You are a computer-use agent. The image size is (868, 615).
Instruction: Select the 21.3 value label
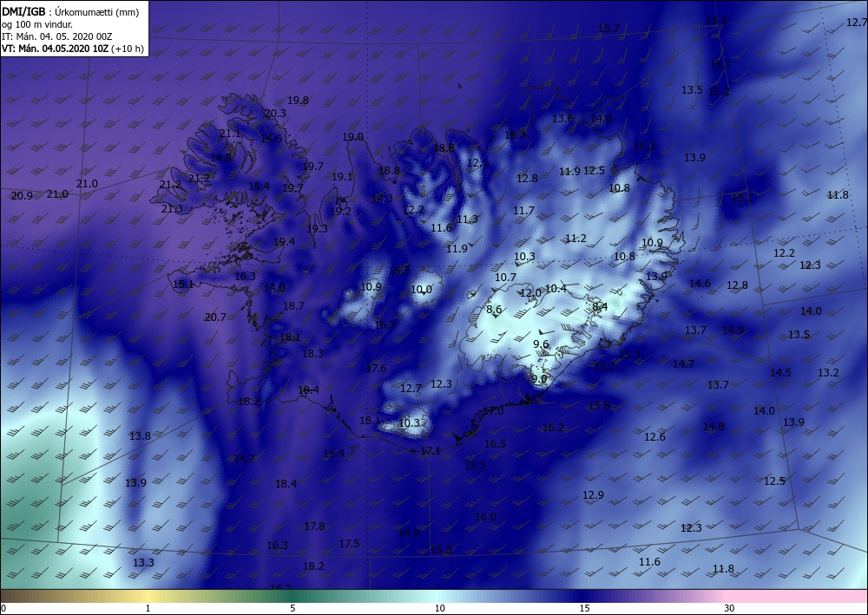click(172, 209)
